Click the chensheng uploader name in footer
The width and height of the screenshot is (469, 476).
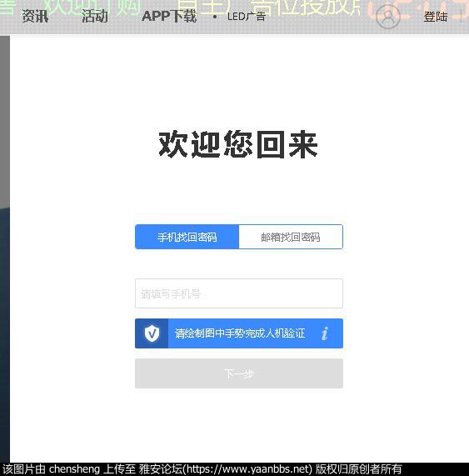click(x=74, y=469)
